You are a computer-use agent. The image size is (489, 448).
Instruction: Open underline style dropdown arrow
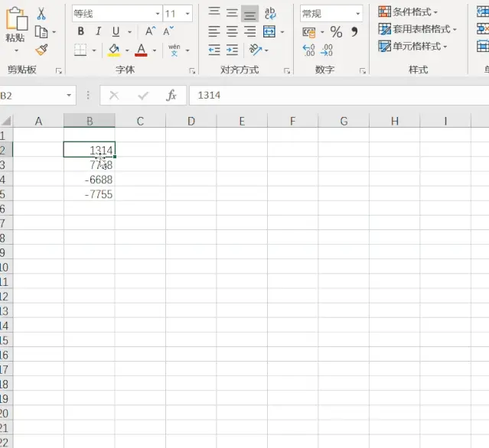coord(129,32)
